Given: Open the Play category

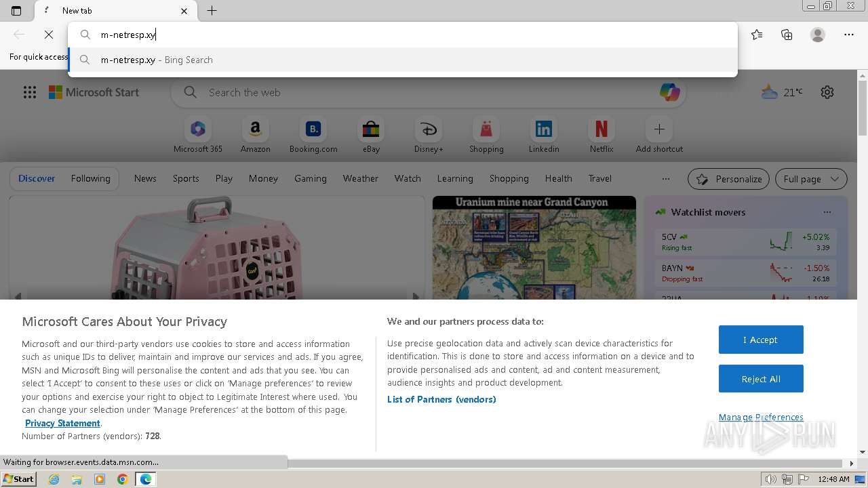Looking at the screenshot, I should pyautogui.click(x=224, y=178).
